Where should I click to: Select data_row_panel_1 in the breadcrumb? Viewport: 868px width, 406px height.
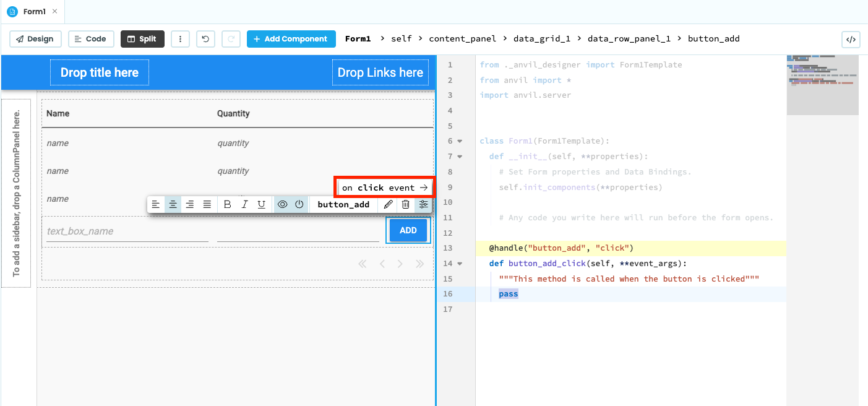[629, 39]
